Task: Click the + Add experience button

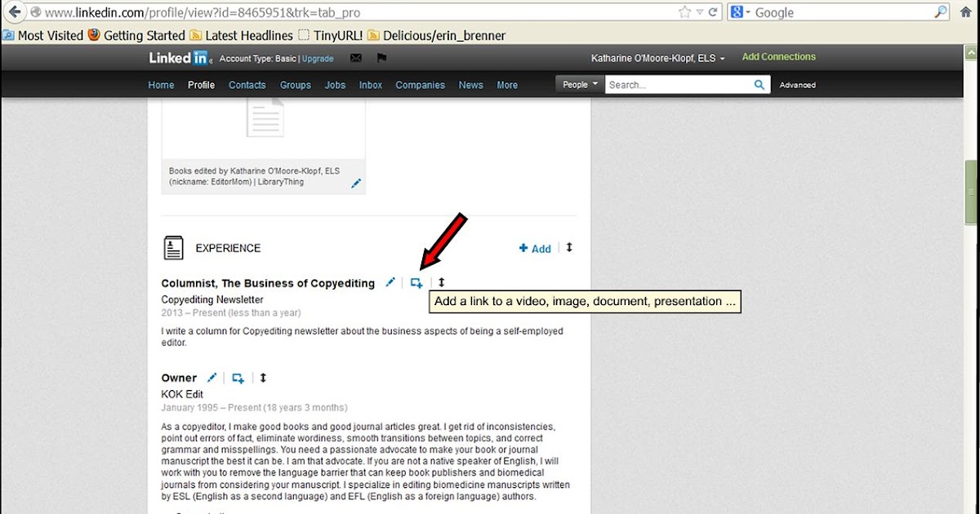Action: (535, 249)
